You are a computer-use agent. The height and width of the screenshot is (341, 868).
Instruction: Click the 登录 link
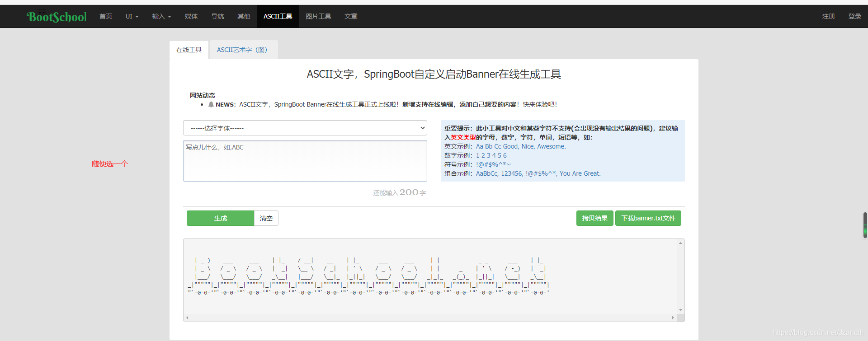point(854,16)
